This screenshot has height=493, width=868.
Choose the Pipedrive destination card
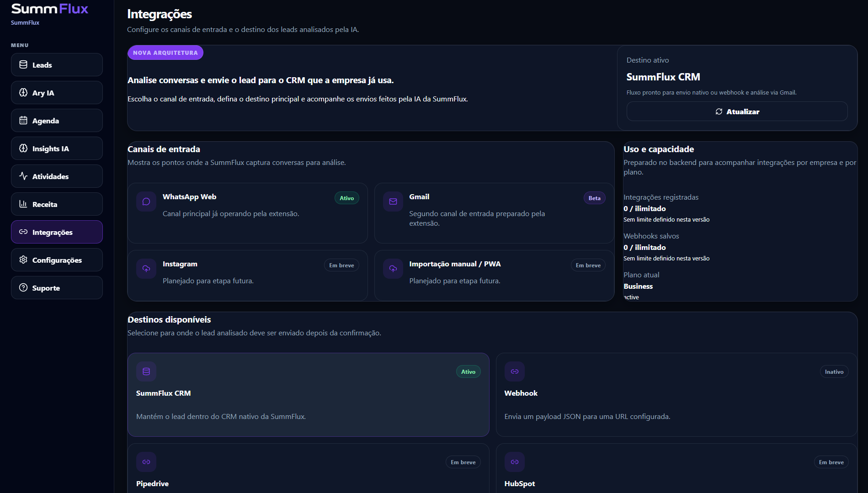tap(309, 468)
